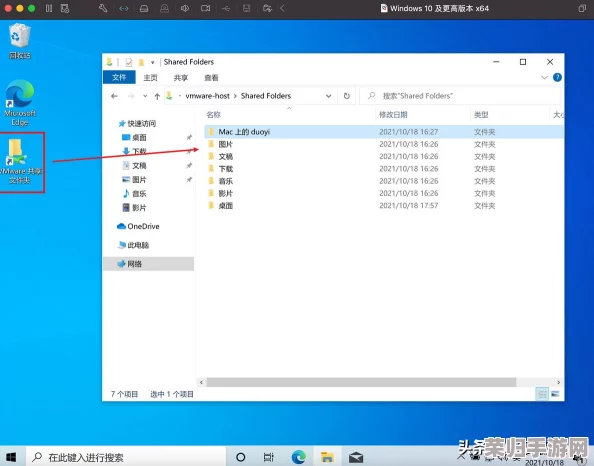Select 图片 in the navigation pane
This screenshot has height=466, width=594.
pos(134,180)
